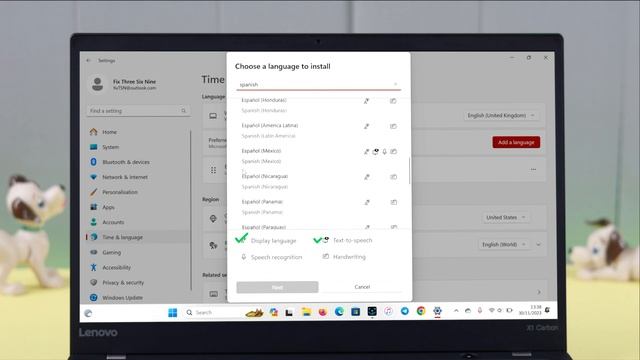Open taskbar clock and date
Image resolution: width=640 pixels, height=360 pixels.
pyautogui.click(x=530, y=310)
